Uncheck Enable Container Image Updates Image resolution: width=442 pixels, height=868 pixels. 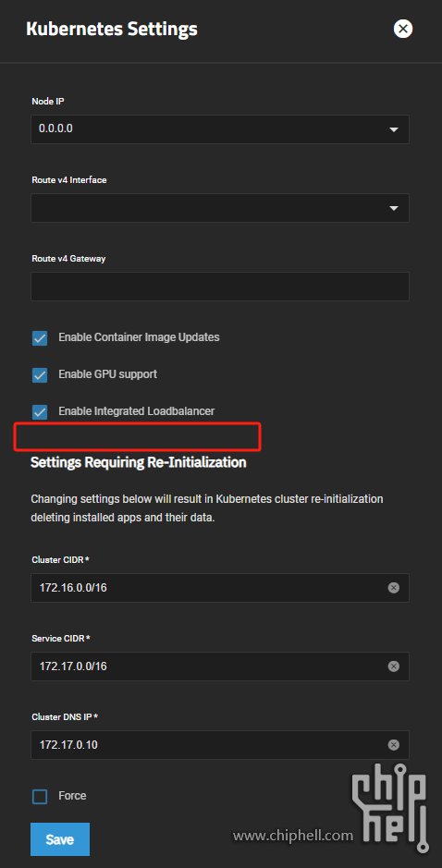[40, 337]
